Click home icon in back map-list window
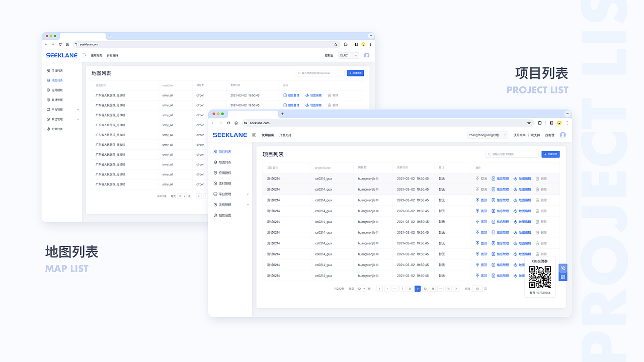644x362 pixels. tap(67, 44)
